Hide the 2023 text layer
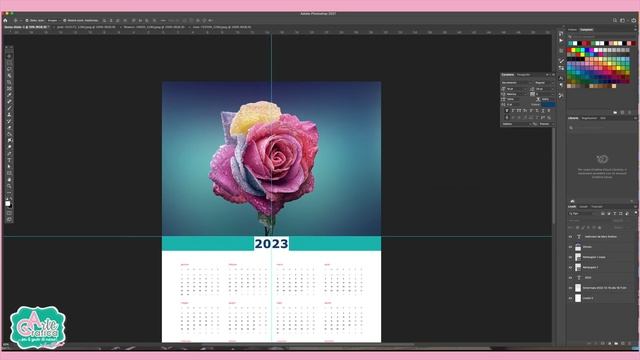 tap(570, 278)
